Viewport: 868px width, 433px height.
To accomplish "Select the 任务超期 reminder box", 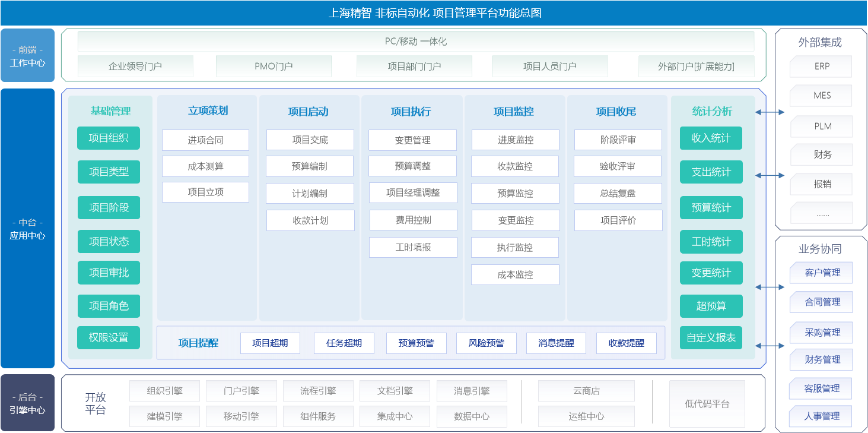I will (344, 343).
